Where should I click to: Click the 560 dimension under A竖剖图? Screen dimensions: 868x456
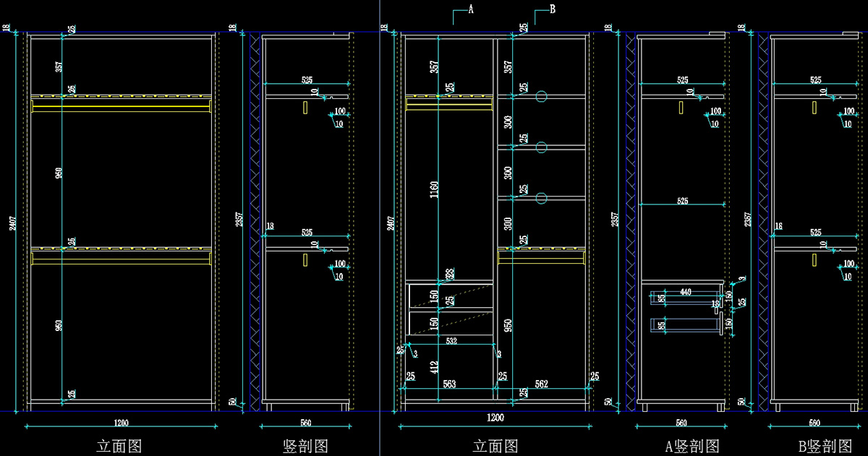(x=681, y=423)
